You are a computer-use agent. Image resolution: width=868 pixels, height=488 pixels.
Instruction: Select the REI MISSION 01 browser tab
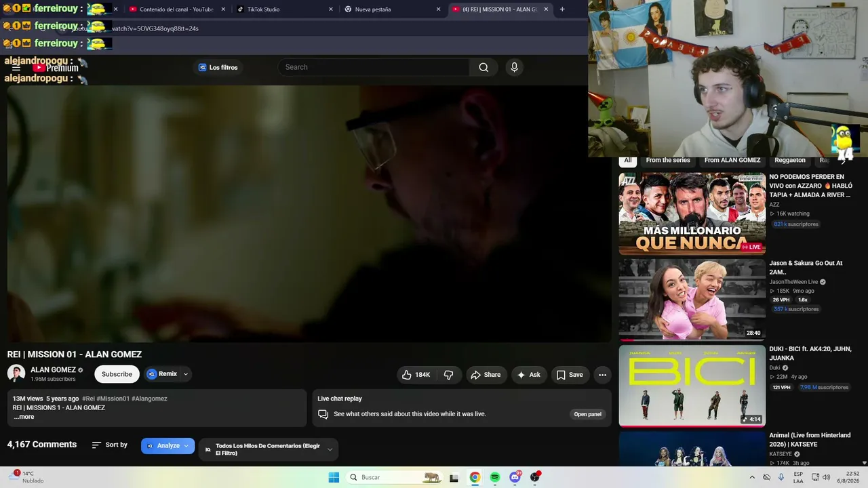click(x=500, y=9)
